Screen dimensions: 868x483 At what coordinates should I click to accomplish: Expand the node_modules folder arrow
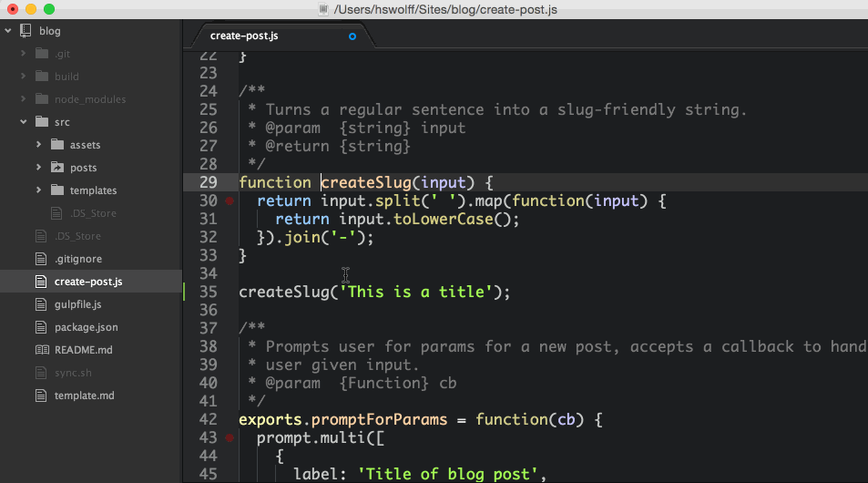(23, 99)
